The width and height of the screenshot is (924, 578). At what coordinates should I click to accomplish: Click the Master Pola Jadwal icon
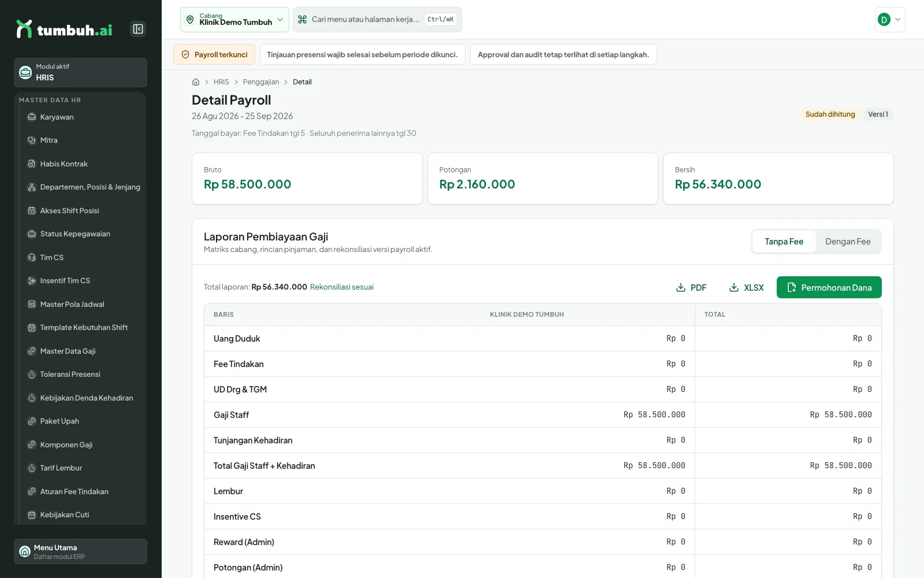tap(32, 304)
